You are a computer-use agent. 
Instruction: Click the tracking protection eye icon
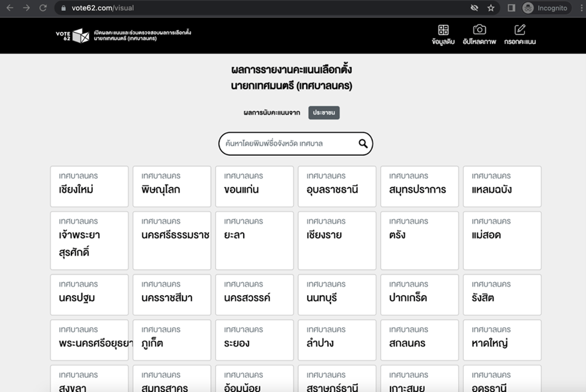pos(474,8)
